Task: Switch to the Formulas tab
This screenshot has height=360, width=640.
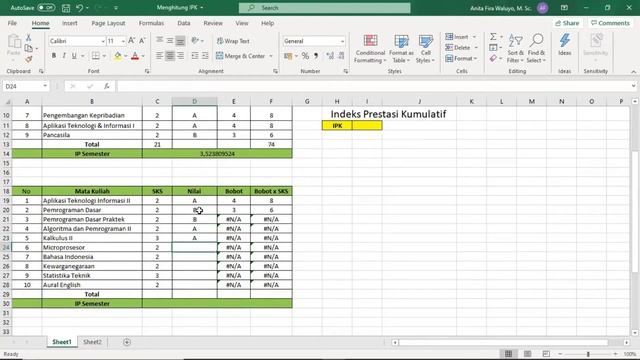Action: pyautogui.click(x=151, y=23)
